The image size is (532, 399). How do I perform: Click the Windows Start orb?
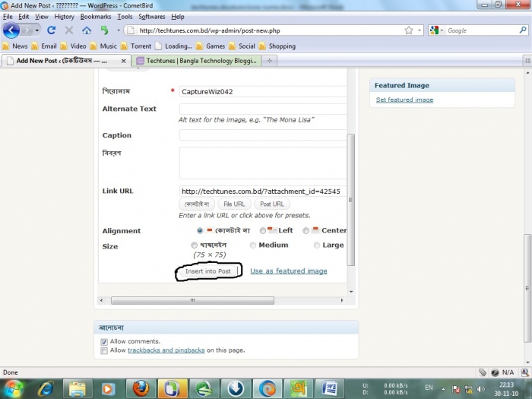(x=13, y=389)
